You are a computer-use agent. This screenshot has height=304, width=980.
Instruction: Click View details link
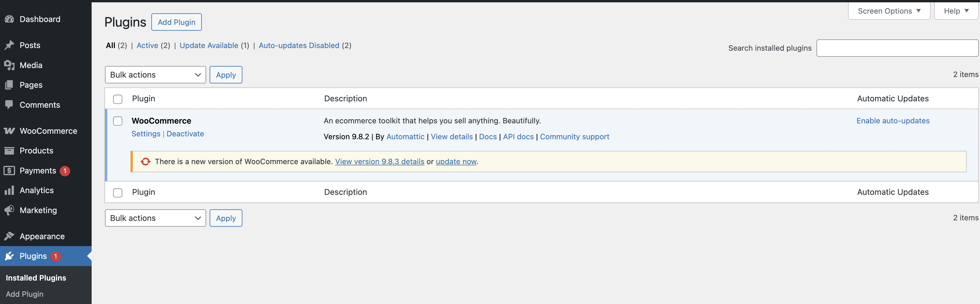[451, 137]
